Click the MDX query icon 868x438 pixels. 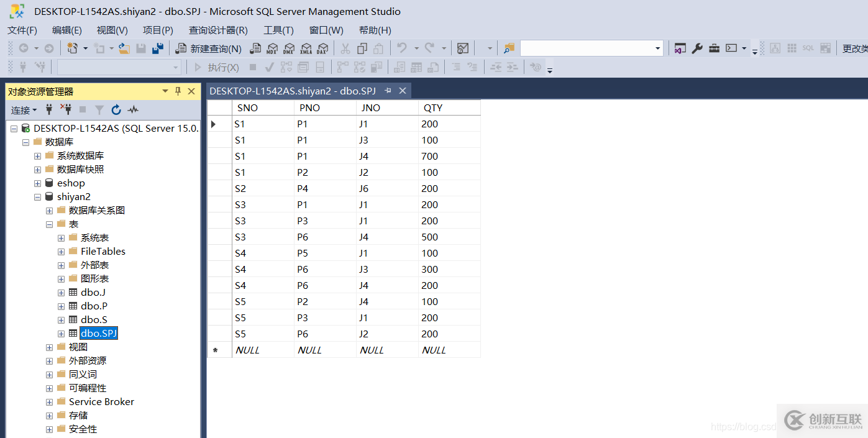[272, 48]
